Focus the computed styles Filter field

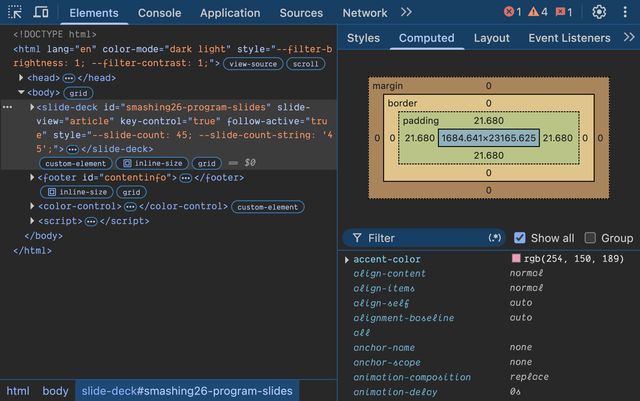tap(424, 238)
